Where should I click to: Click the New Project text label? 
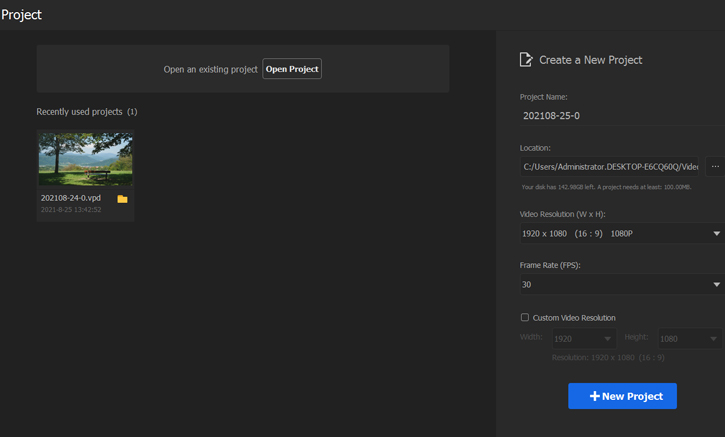coord(632,396)
